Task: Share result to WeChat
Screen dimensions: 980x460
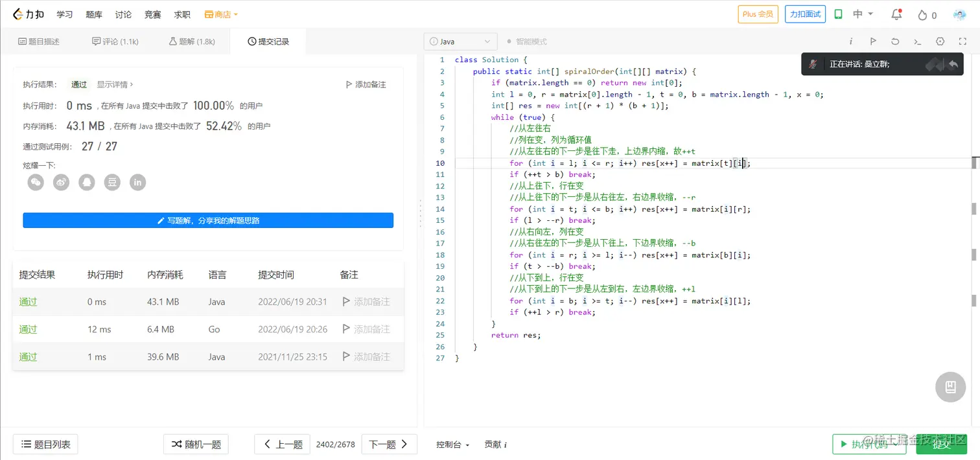Action: coord(36,183)
